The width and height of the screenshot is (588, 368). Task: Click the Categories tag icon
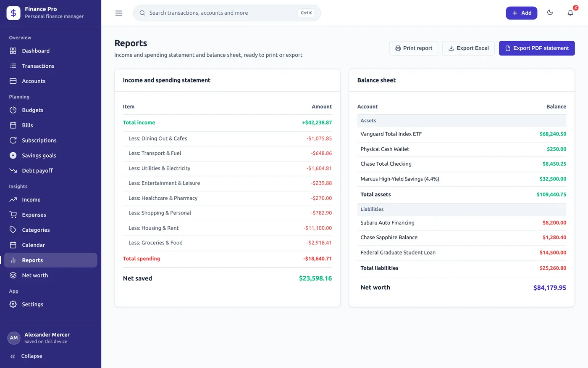tap(13, 230)
